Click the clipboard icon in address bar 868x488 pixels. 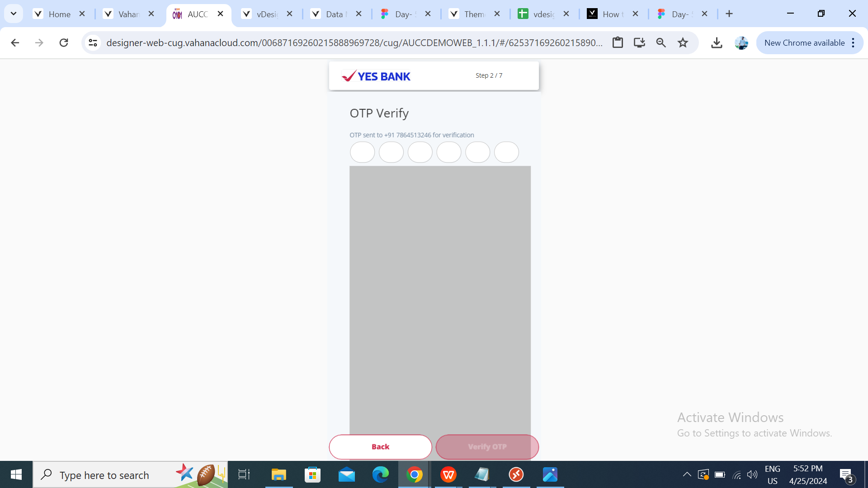click(618, 43)
